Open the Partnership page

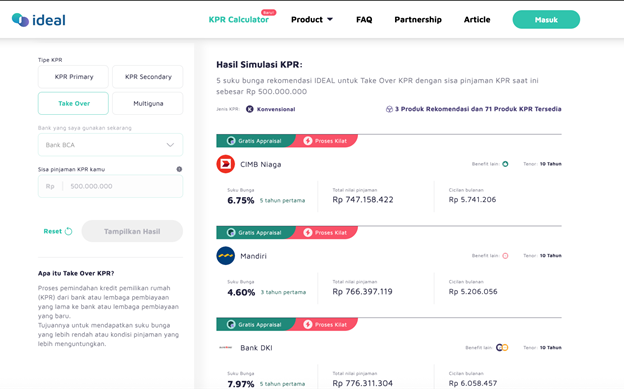pyautogui.click(x=418, y=20)
